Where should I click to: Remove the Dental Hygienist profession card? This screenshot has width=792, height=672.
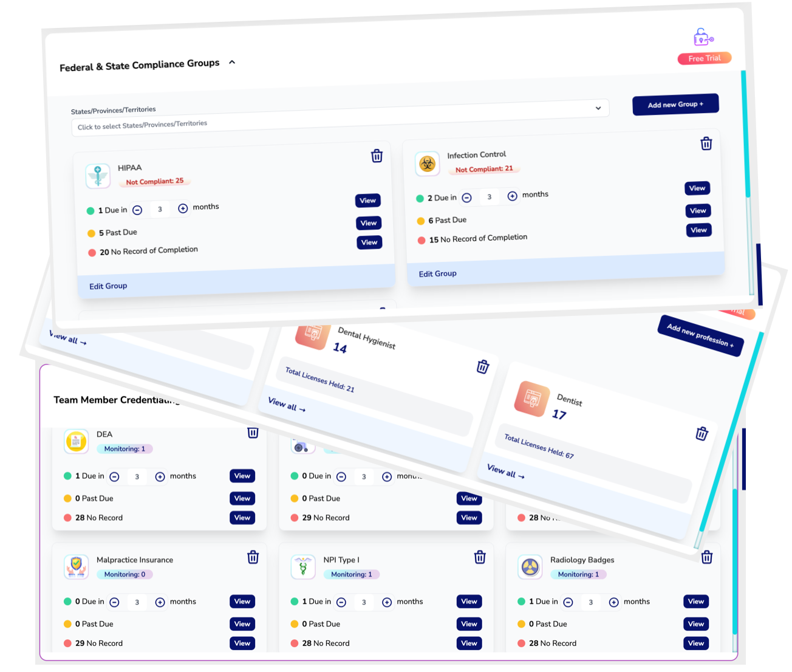[x=482, y=367]
